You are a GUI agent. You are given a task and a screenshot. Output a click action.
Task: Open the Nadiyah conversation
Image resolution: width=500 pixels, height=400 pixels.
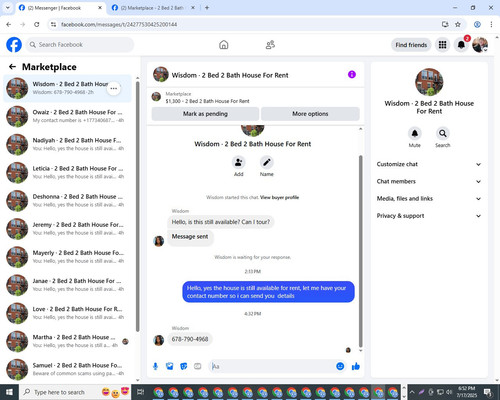pyautogui.click(x=68, y=144)
